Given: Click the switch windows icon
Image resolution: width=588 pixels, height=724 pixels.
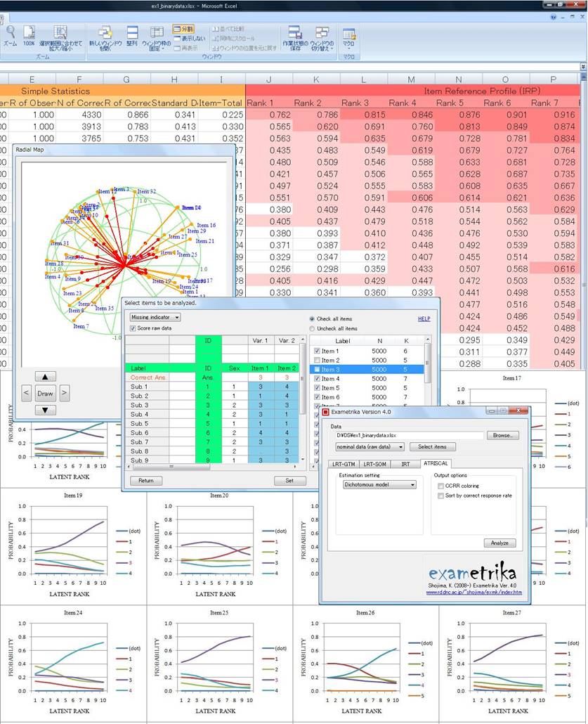Looking at the screenshot, I should pos(322,33).
